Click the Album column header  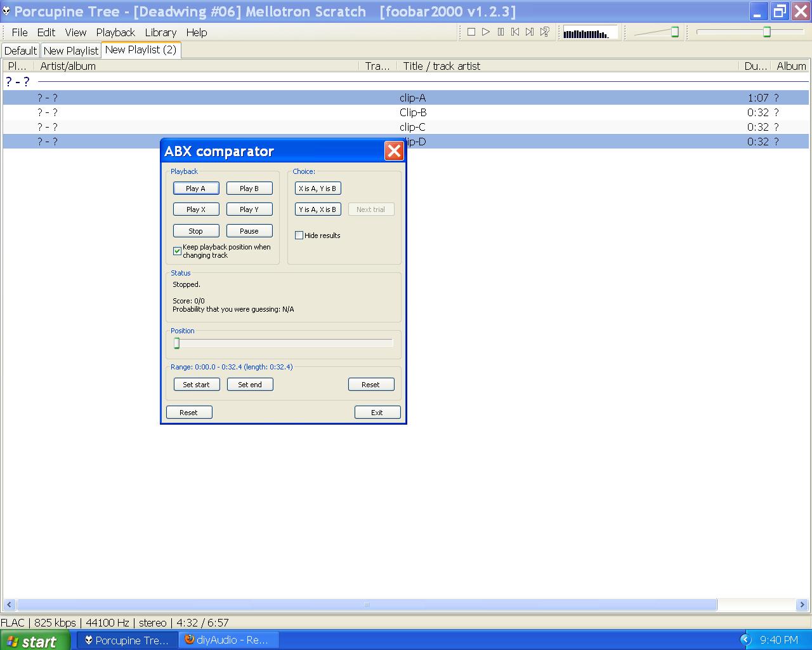pyautogui.click(x=790, y=66)
